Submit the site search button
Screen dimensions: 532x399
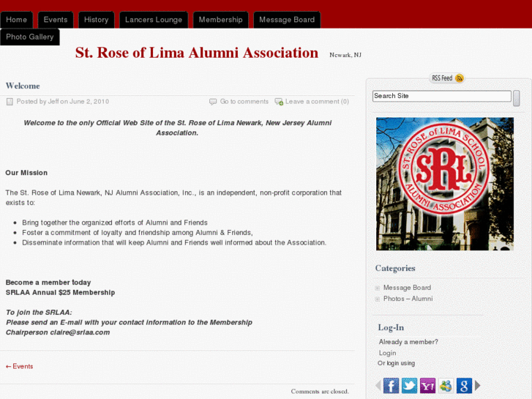point(517,98)
